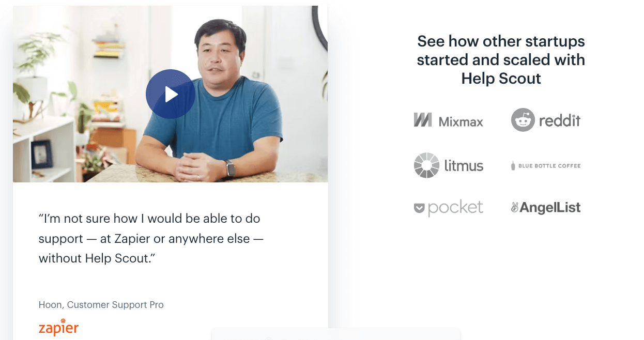Click the Mixmax M logo icon
Viewport: 644px width, 340px height.
422,120
